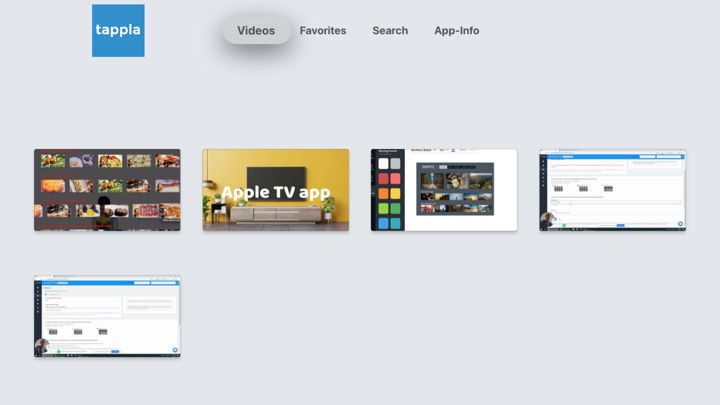Play the Apple TV app video
This screenshot has width=720, height=405.
[x=276, y=190]
